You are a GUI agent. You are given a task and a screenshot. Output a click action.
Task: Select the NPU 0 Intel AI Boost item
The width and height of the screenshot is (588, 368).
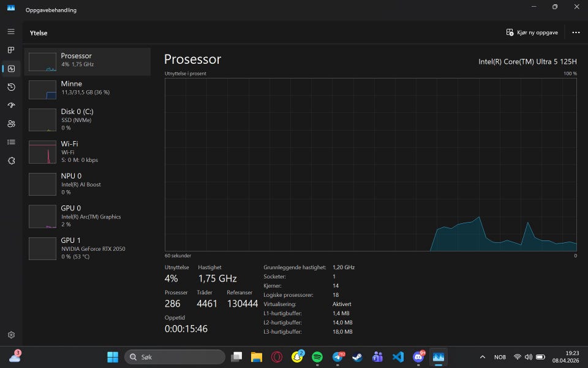88,183
